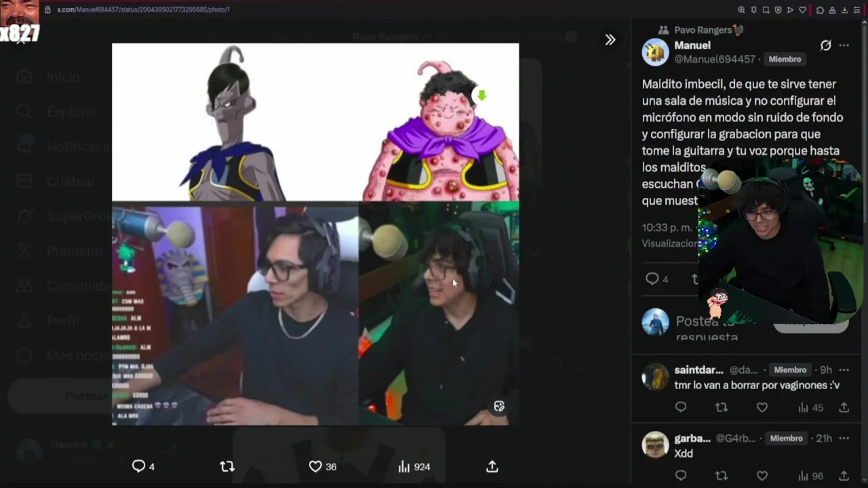Repost saintdar's comment

[722, 407]
